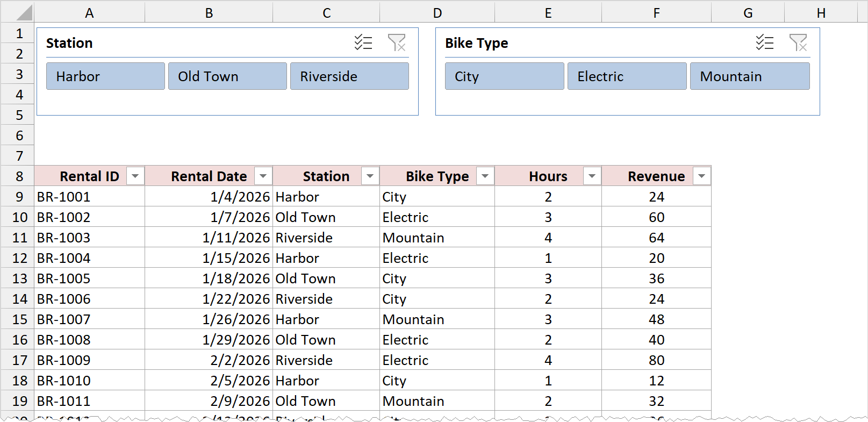Clear the Station slicer filter
Viewport: 868px width, 422px height.
397,42
